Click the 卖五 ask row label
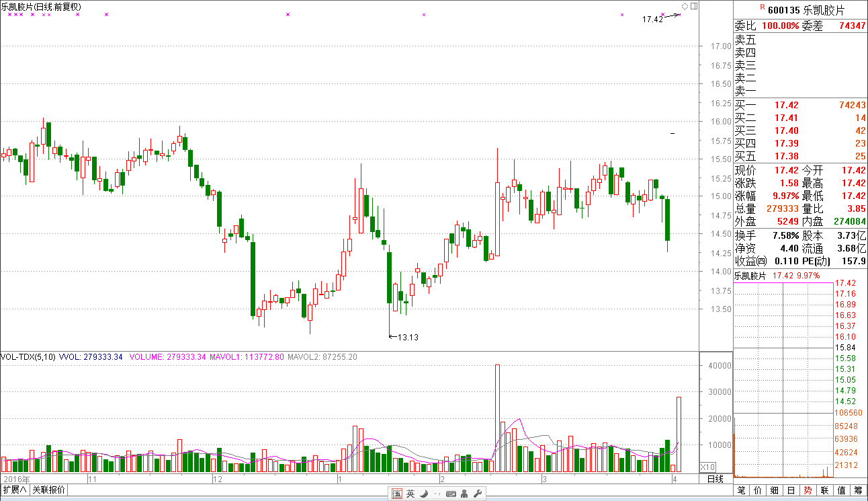The image size is (868, 501). pos(745,40)
